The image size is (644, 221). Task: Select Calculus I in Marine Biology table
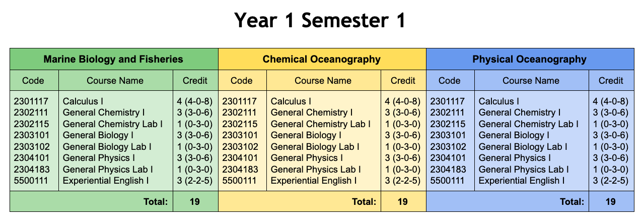point(83,101)
